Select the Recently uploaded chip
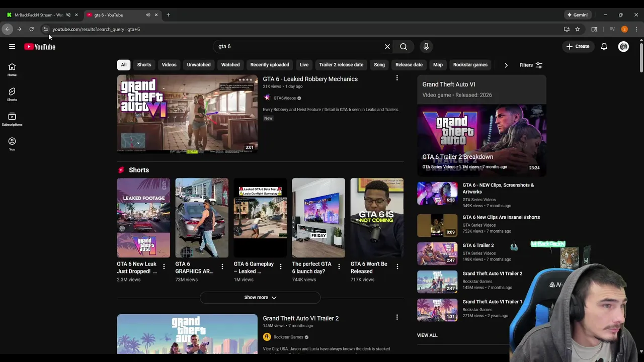This screenshot has width=644, height=362. tap(270, 65)
